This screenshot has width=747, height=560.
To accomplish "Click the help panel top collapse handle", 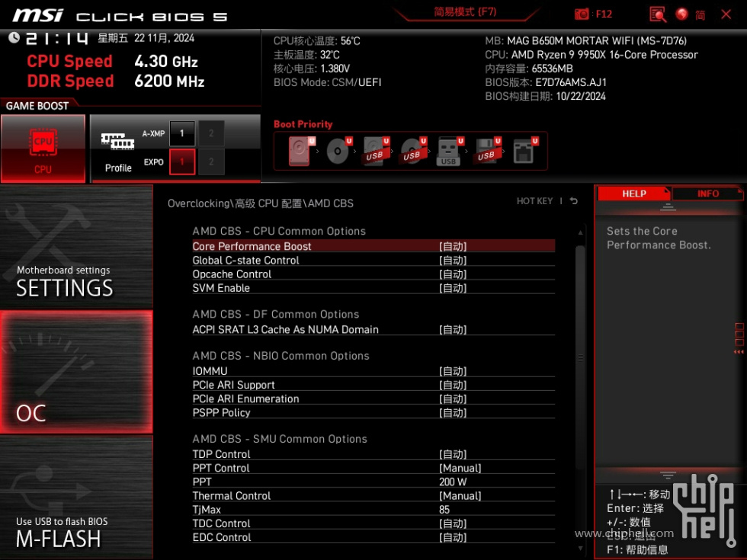I will [668, 207].
